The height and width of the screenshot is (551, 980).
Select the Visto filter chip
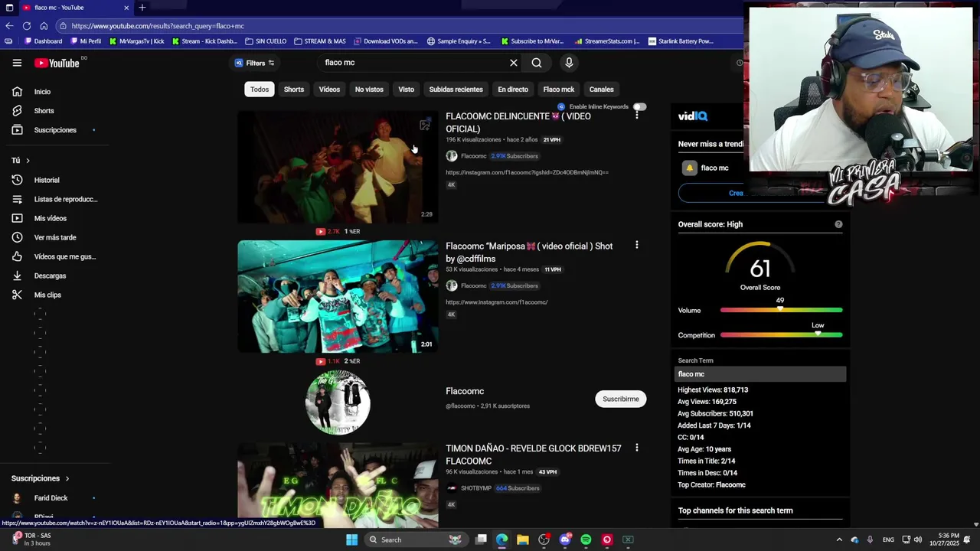pyautogui.click(x=406, y=90)
